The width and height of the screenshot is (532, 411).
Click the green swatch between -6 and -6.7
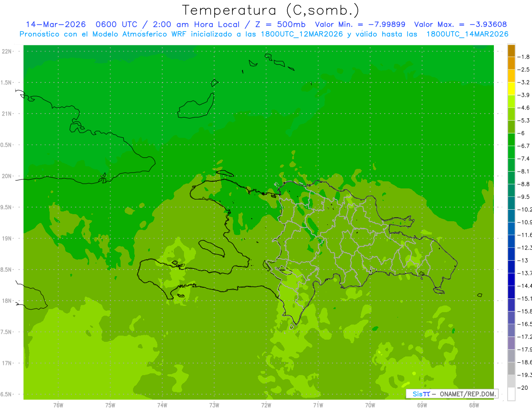[x=511, y=140]
